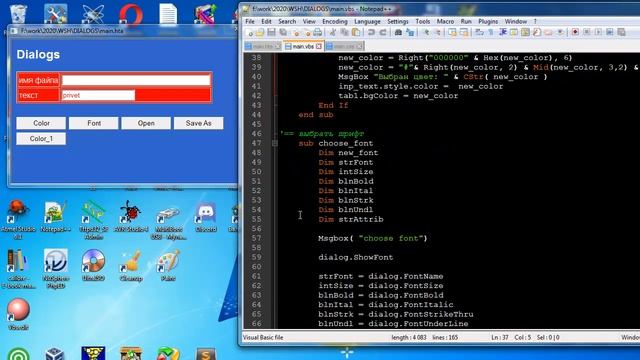Start macro recording with red dot icon
The width and height of the screenshot is (640, 360).
575,32
